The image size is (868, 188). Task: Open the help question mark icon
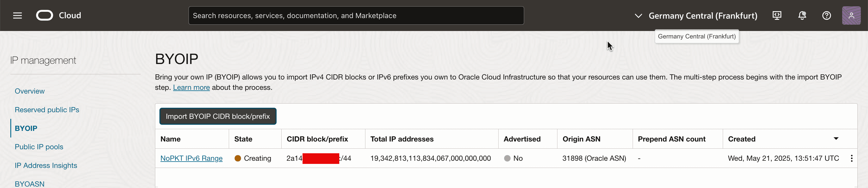coord(826,15)
